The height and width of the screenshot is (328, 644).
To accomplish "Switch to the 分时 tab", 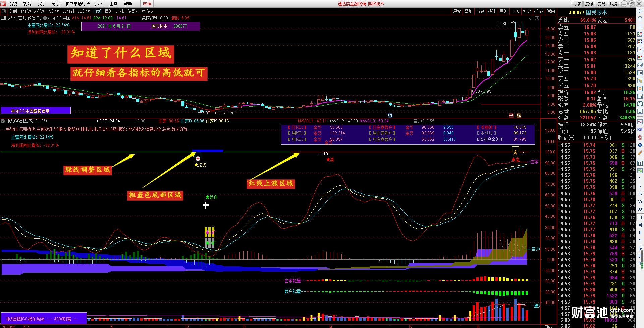I will coord(13,11).
